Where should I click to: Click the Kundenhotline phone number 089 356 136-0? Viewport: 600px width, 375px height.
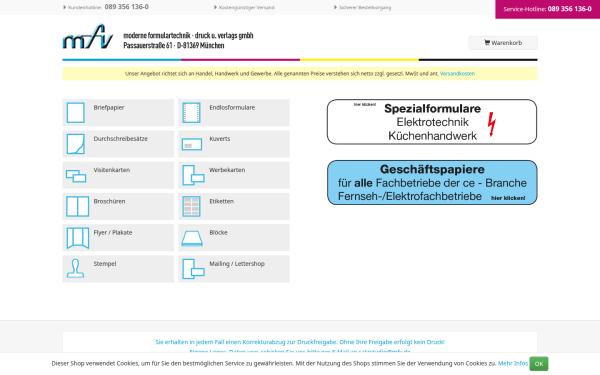click(127, 7)
